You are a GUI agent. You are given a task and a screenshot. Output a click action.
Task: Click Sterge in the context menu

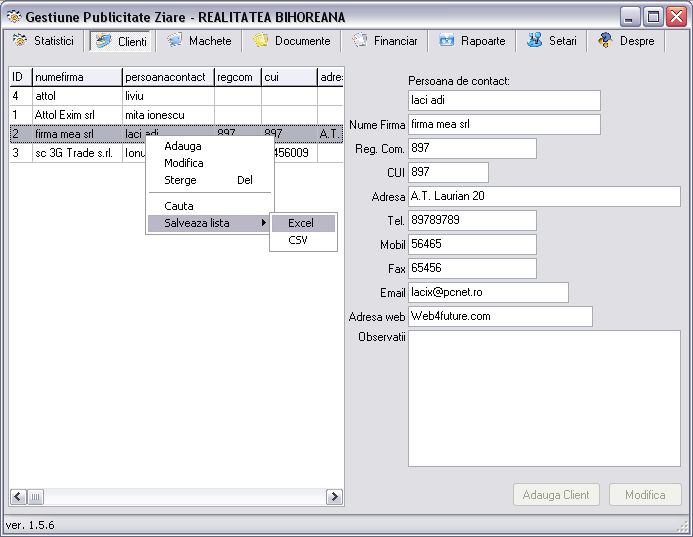pyautogui.click(x=181, y=180)
